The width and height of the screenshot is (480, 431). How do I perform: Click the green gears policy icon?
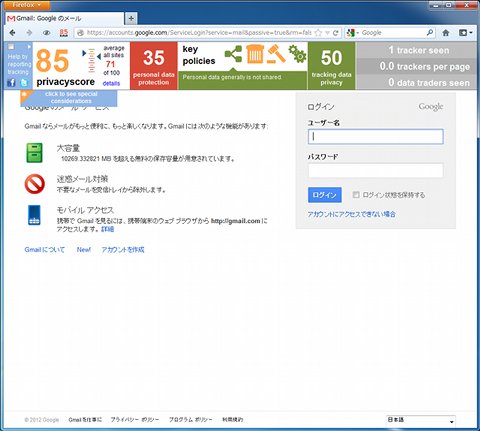tap(297, 54)
